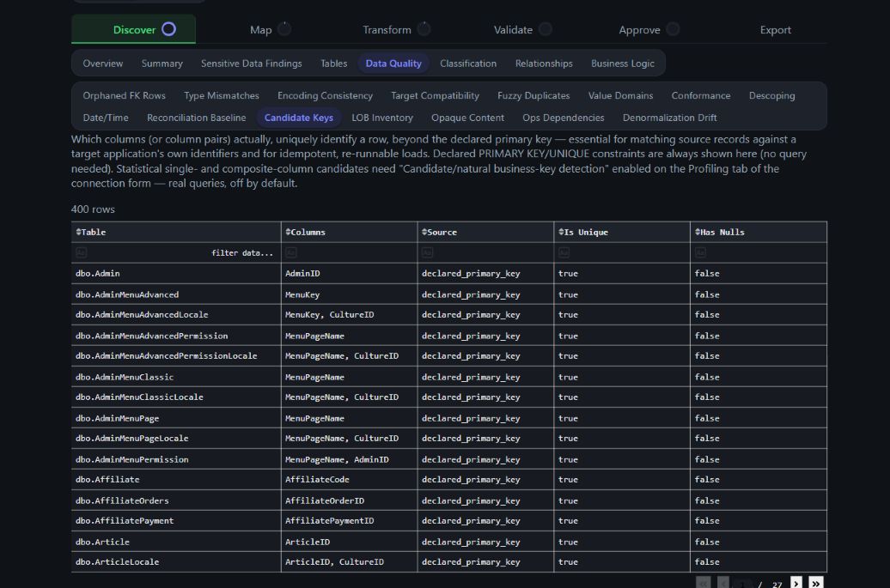Click the dbo.AdminMenuPermission row name

pyautogui.click(x=131, y=459)
